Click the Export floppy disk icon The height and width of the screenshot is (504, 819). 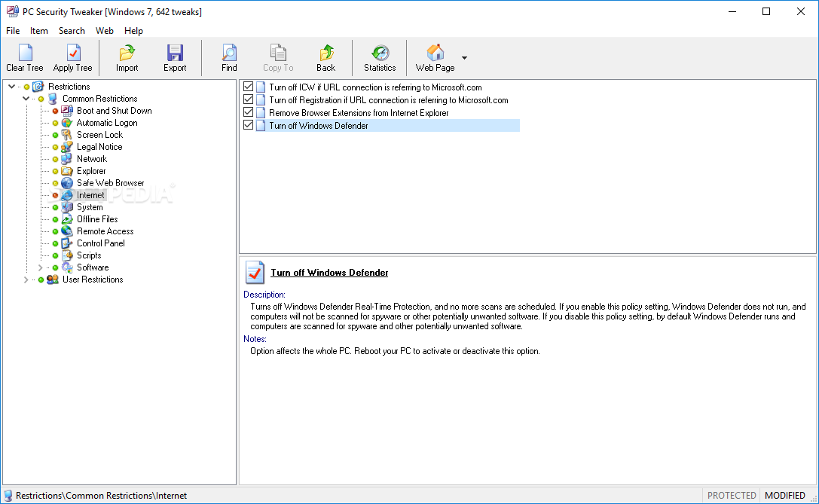coord(175,53)
